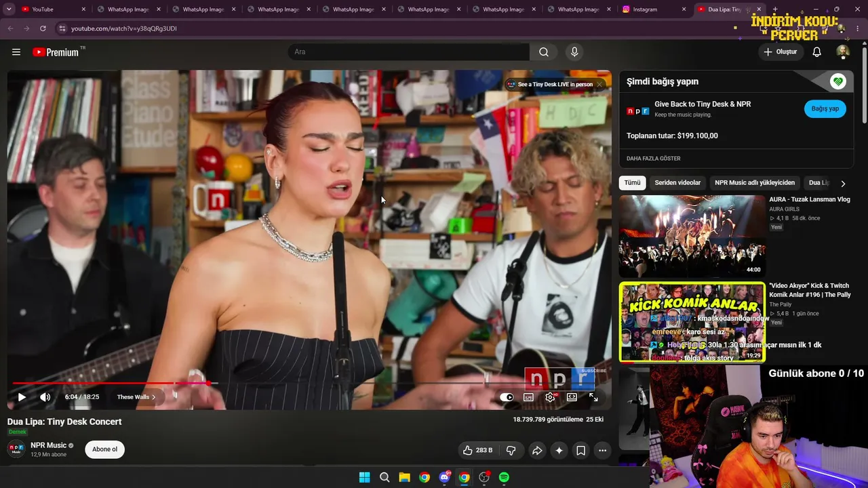Subscribe with the Abone ol button
The width and height of the screenshot is (868, 488).
pyautogui.click(x=105, y=449)
